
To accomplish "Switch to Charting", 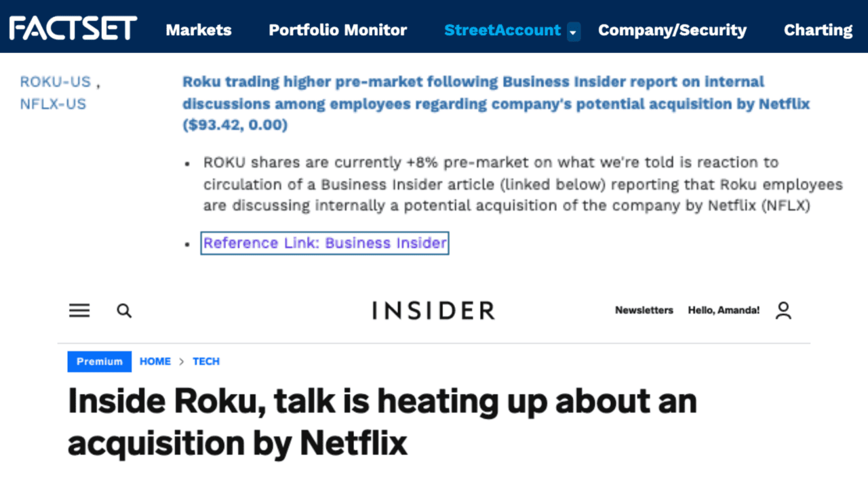I will [x=818, y=30].
